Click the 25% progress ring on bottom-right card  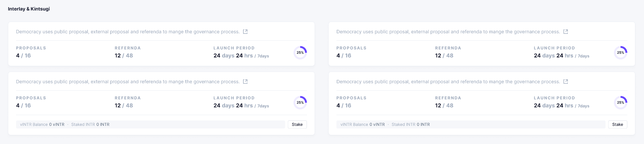coord(621,102)
